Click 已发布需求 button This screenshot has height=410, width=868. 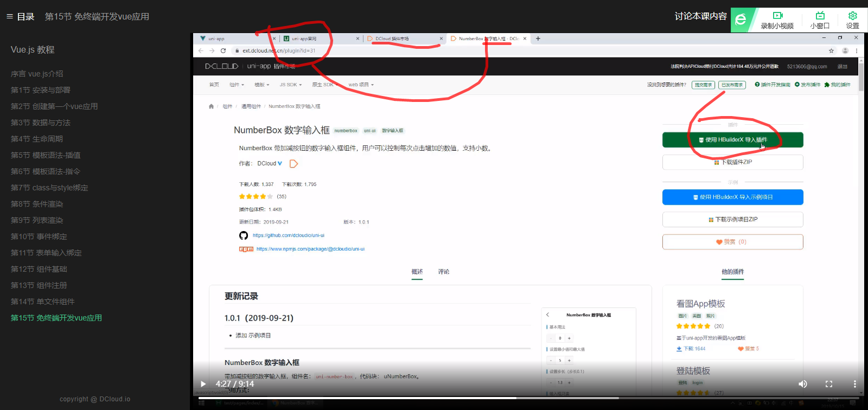click(732, 85)
